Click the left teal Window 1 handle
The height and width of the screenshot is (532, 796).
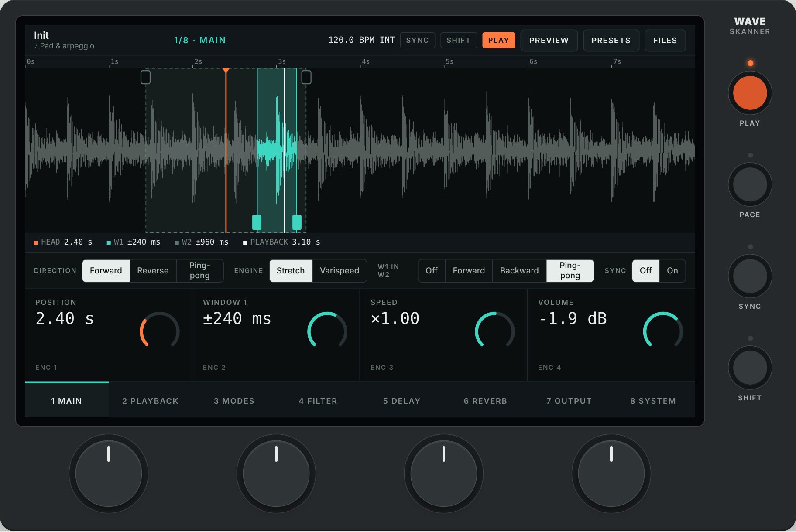point(257,222)
